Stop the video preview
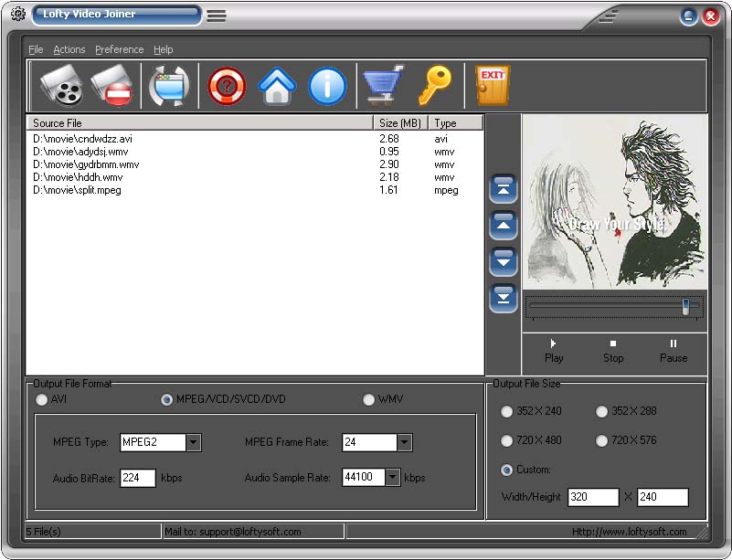The image size is (732, 560). point(613,351)
